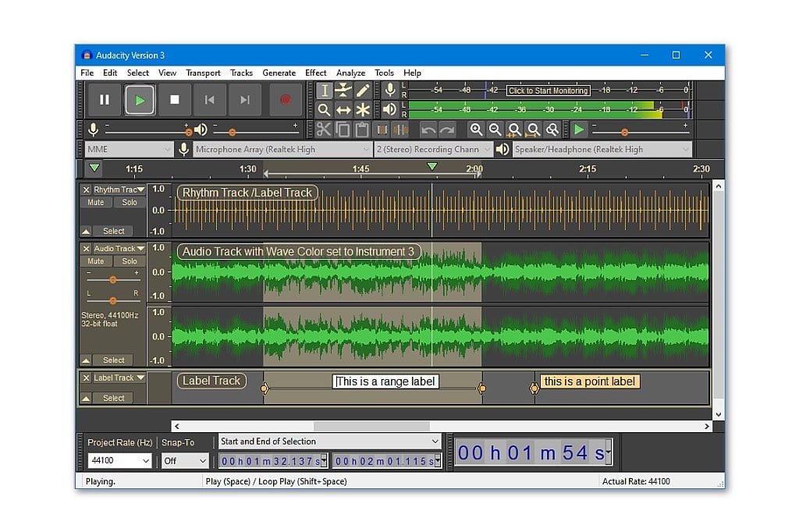Click the Redo arrow icon
Screen dimensions: 799x532
[x=447, y=129]
